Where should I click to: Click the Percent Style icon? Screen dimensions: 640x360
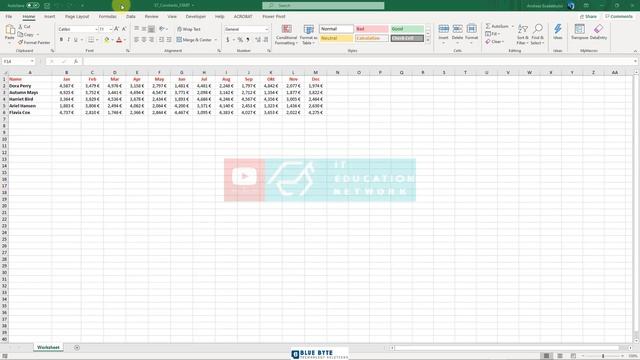click(240, 40)
